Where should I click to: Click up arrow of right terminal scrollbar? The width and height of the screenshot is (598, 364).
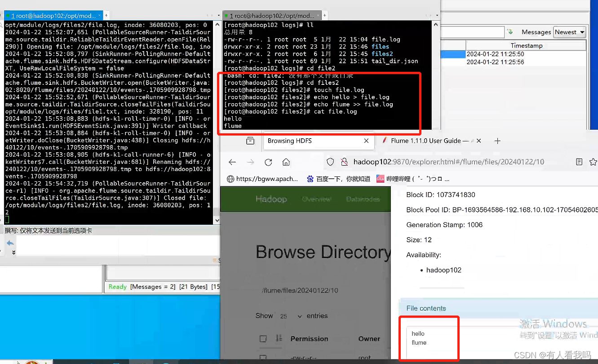point(435,24)
